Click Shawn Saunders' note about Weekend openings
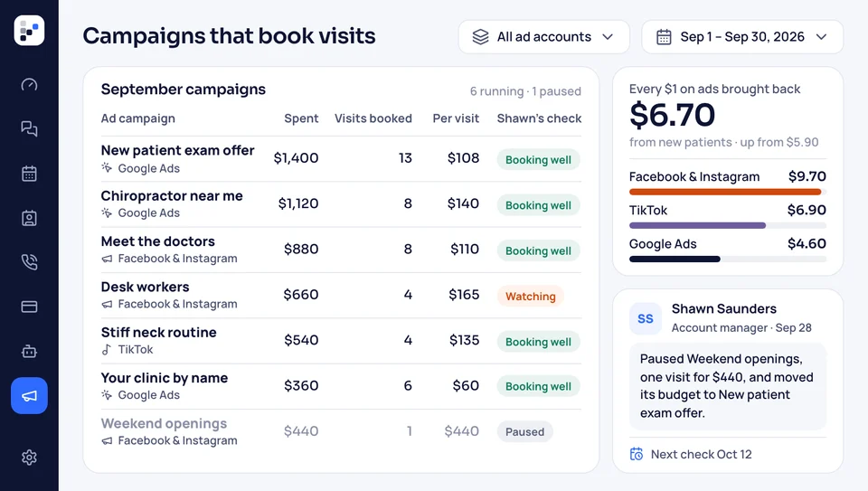Image resolution: width=868 pixels, height=491 pixels. [727, 386]
